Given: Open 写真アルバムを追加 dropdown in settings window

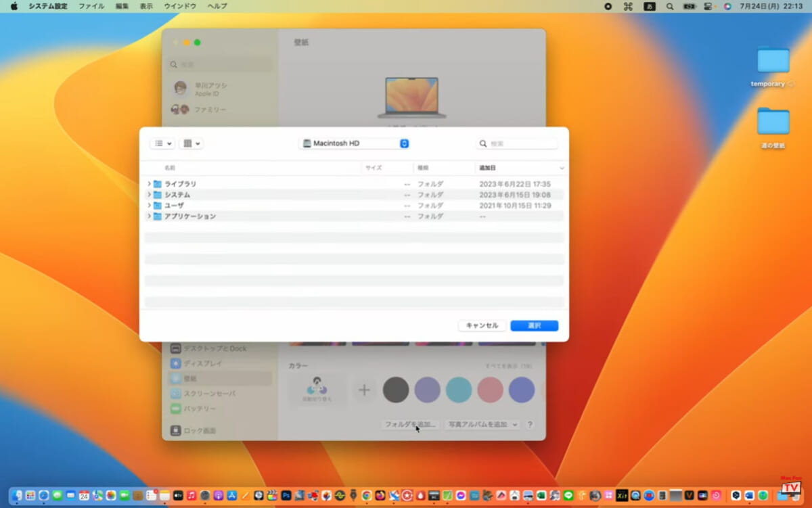Looking at the screenshot, I should pos(481,425).
